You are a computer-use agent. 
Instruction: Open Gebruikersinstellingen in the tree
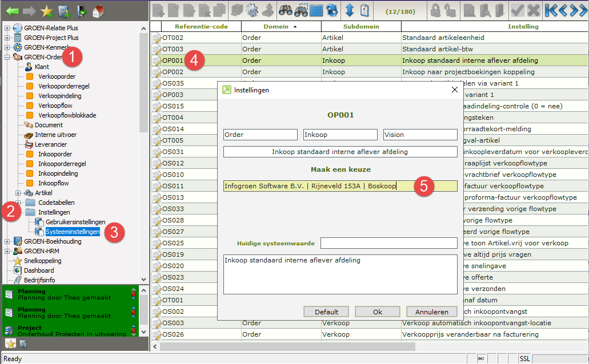pos(75,222)
